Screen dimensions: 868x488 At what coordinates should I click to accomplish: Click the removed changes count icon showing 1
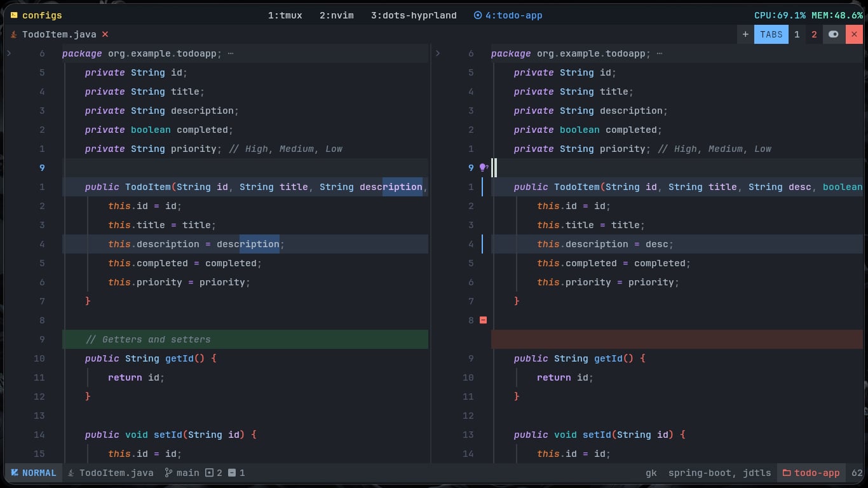(231, 473)
